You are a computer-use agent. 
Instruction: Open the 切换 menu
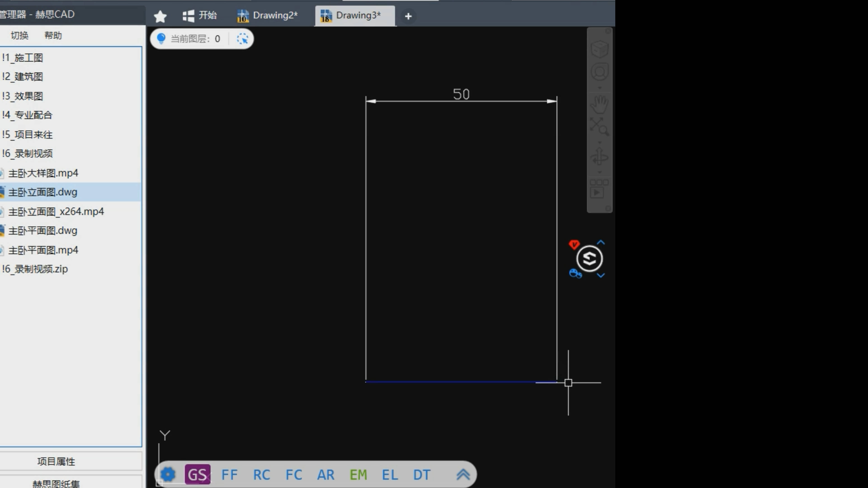[x=19, y=35]
